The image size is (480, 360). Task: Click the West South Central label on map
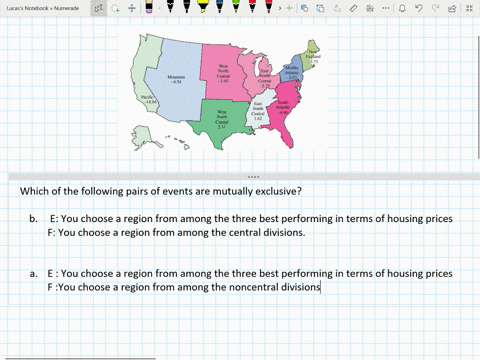(222, 119)
